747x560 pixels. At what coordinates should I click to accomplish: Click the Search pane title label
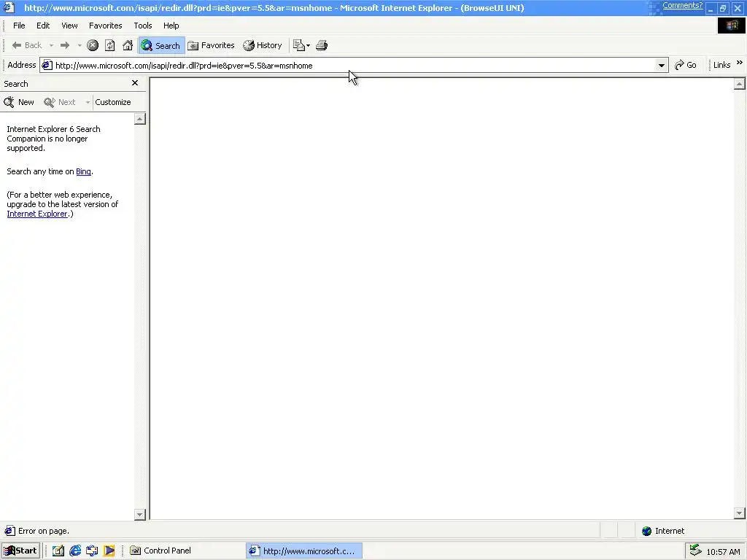pos(16,84)
